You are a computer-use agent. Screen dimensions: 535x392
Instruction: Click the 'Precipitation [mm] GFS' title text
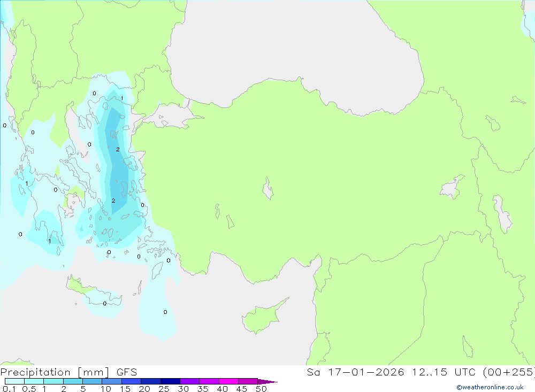[68, 372]
